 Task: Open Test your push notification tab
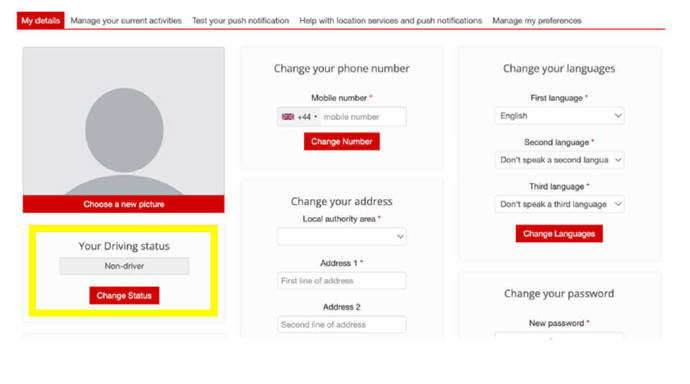click(x=240, y=21)
